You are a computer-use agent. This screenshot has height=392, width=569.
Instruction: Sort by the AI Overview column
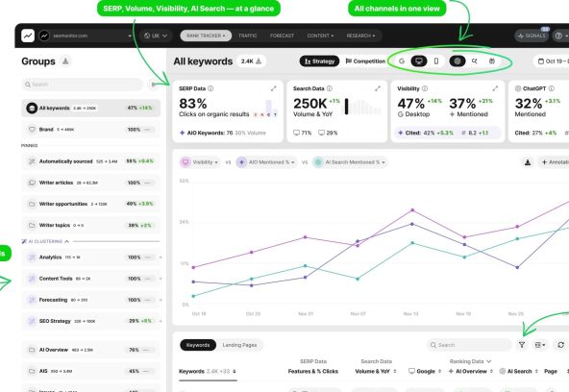(x=471, y=371)
